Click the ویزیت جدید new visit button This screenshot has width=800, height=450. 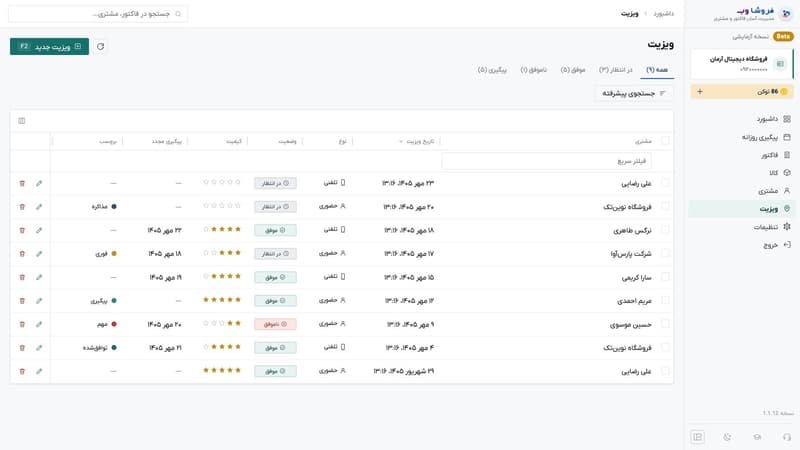pos(49,46)
